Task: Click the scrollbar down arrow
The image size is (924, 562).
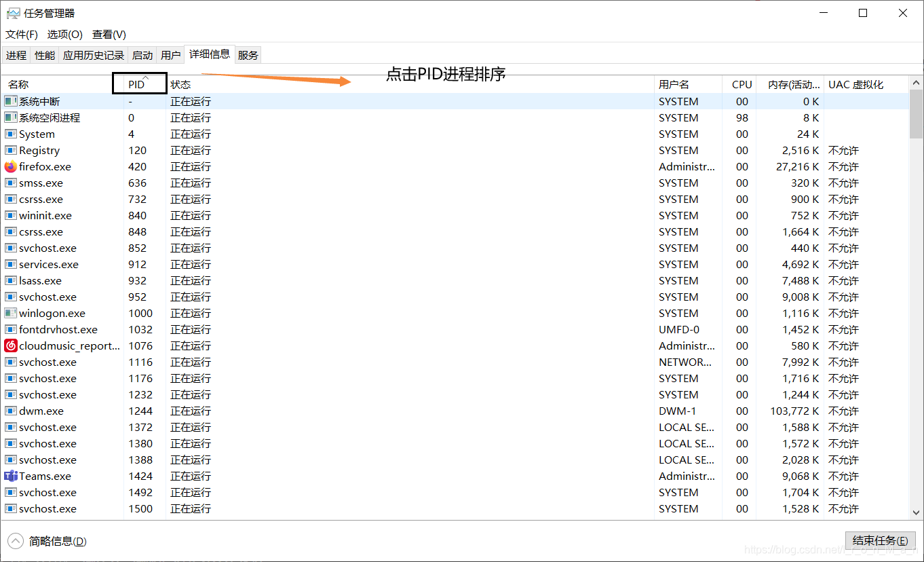Action: tap(916, 513)
